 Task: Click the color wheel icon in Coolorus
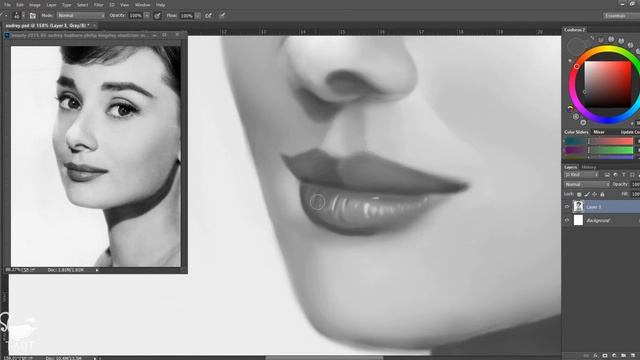click(570, 109)
